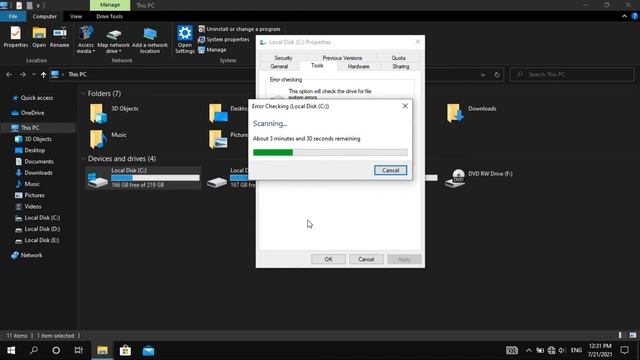640x360 pixels.
Task: Select the Manage contextual tab
Action: point(110,5)
